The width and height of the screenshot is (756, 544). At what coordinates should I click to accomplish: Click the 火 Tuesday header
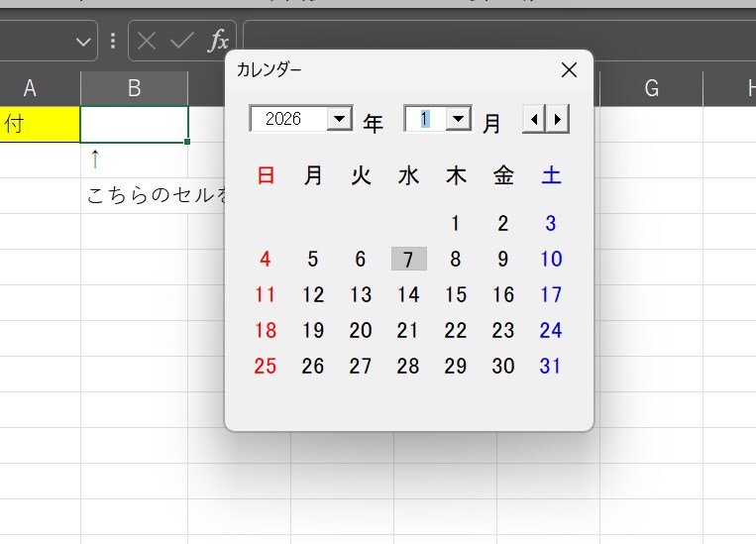tap(361, 175)
